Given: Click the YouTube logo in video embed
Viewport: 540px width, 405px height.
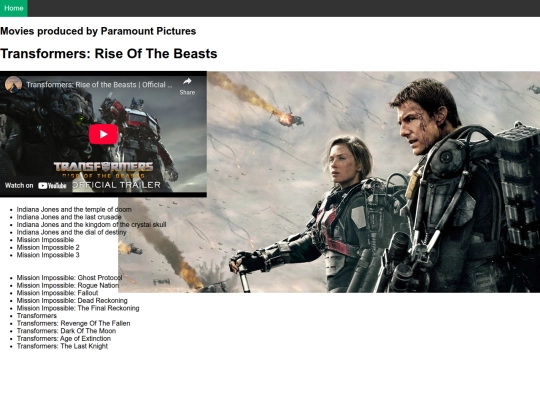Looking at the screenshot, I should [x=52, y=186].
